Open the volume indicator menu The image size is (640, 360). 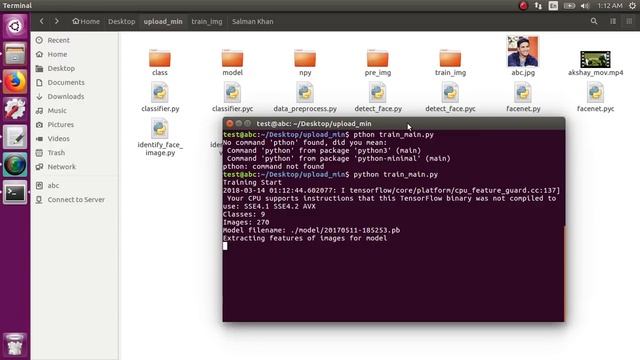click(585, 6)
